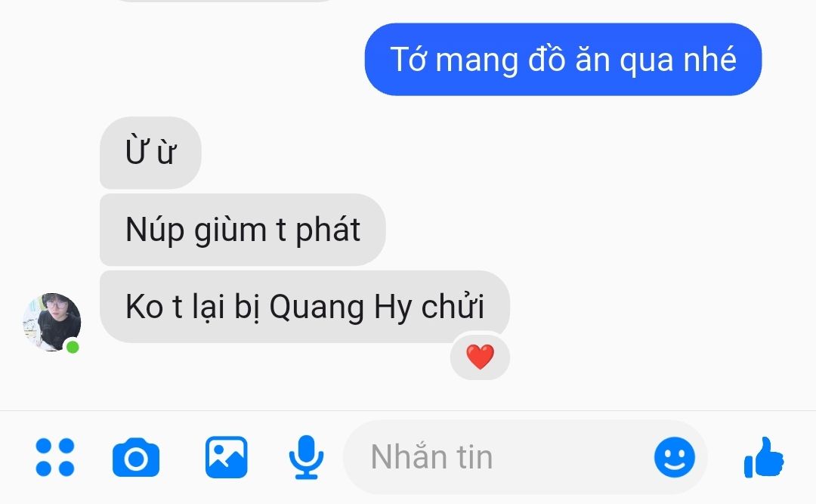Select the Ừ ừ message bubble
816x504 pixels.
150,153
